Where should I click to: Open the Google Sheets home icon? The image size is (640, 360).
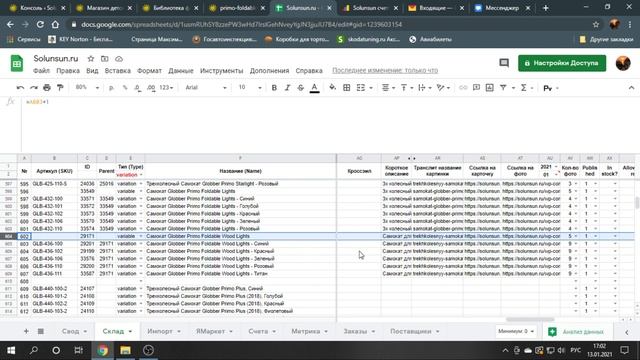(x=17, y=63)
